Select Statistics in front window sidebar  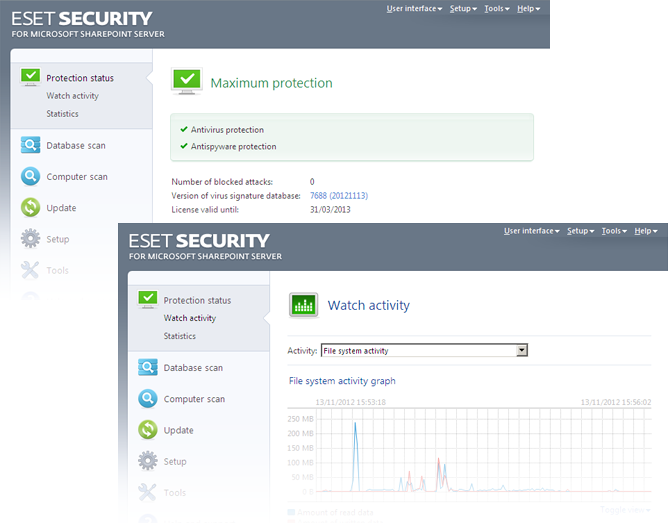tap(179, 336)
